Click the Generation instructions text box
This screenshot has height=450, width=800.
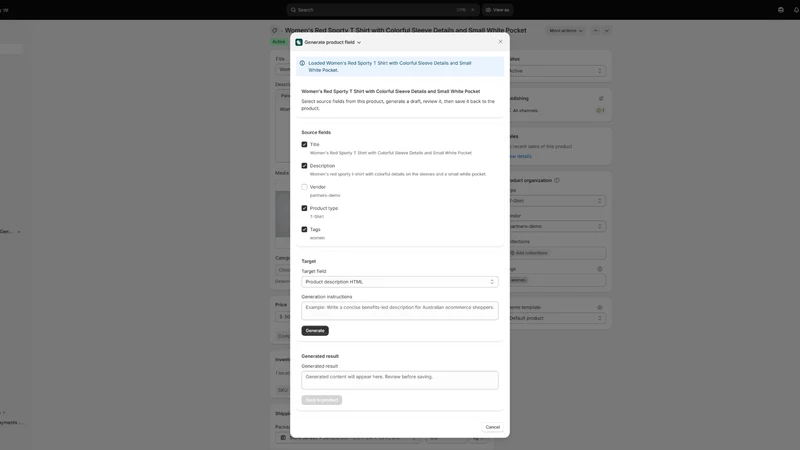coord(399,310)
